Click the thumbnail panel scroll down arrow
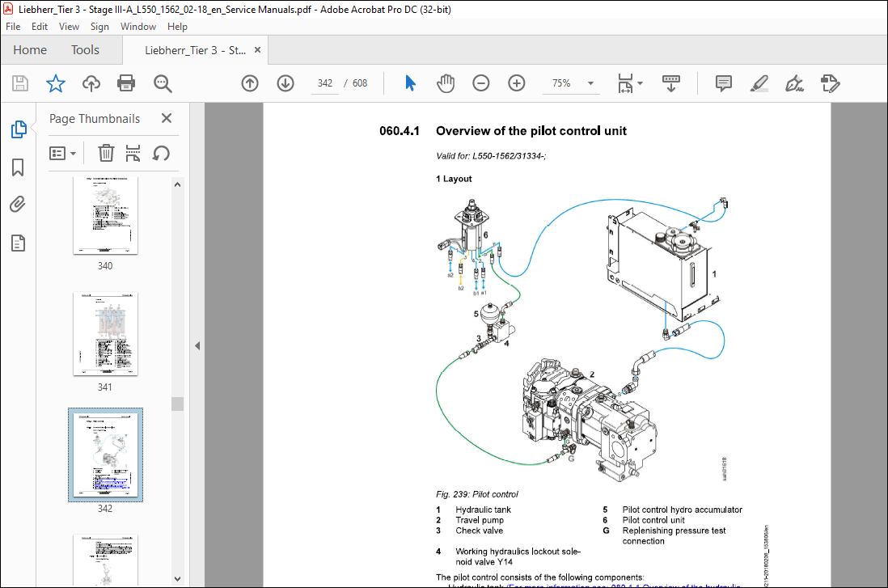This screenshot has height=588, width=888. (x=177, y=578)
